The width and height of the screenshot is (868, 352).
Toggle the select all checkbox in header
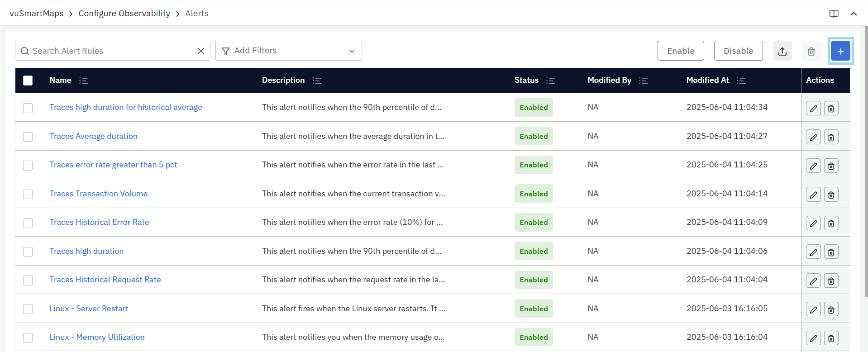(x=28, y=81)
